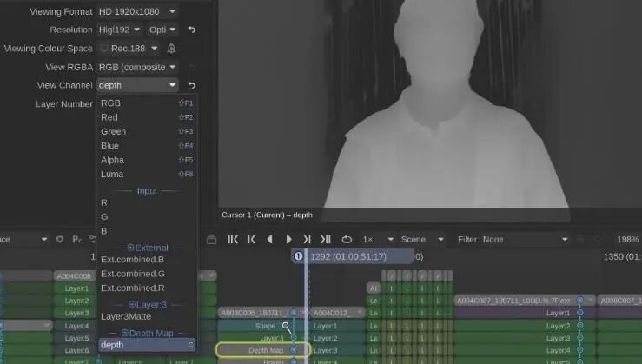The width and height of the screenshot is (642, 364).
Task: Expand the Scene selection dropdown
Action: [x=422, y=239]
